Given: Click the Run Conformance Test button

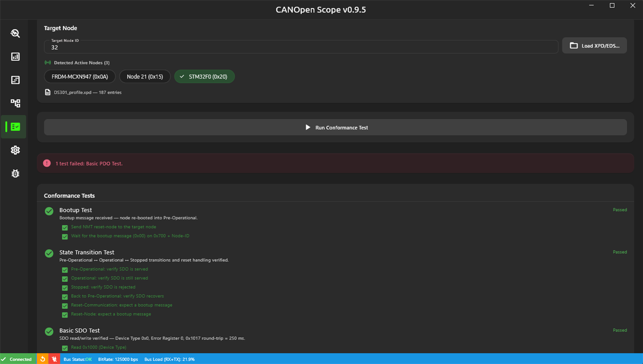Looking at the screenshot, I should (x=336, y=127).
